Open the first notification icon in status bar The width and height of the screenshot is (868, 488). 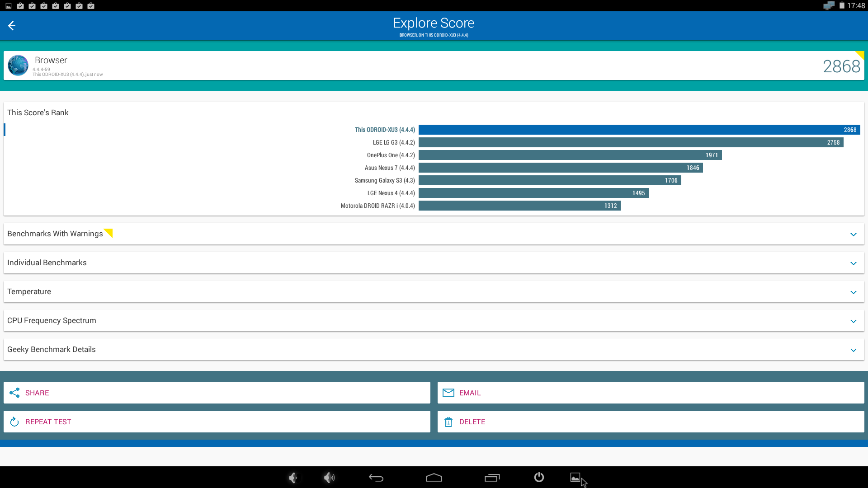9,6
